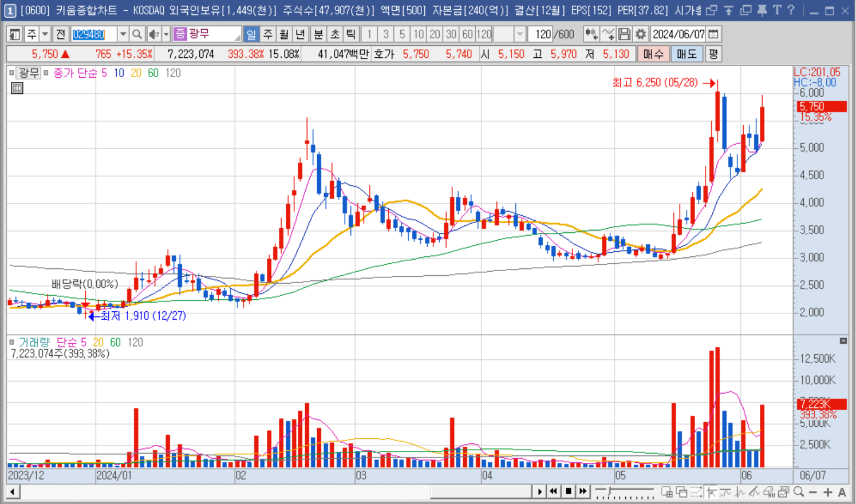Click the minus zoom out icon

(x=813, y=492)
